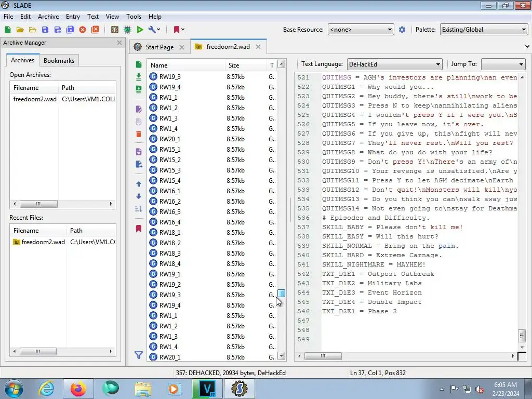Expand the bookmark toolbar dropdown arrow

183,30
